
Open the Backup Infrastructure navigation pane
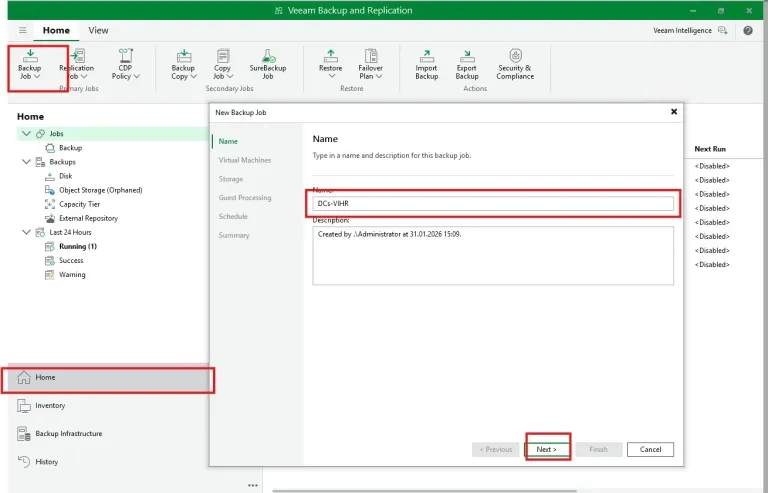[68, 434]
